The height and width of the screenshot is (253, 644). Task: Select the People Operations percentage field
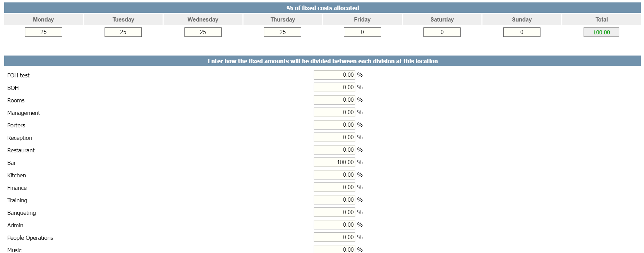point(334,237)
